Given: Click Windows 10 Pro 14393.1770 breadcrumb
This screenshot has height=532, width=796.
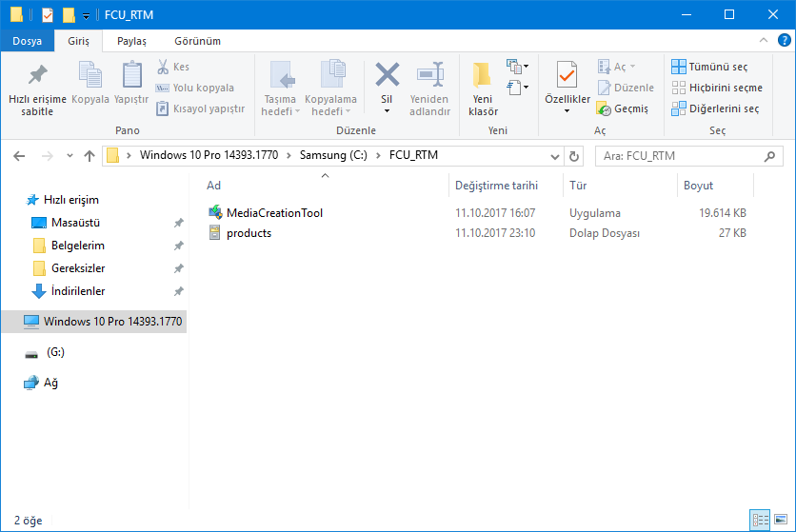Looking at the screenshot, I should tap(209, 155).
